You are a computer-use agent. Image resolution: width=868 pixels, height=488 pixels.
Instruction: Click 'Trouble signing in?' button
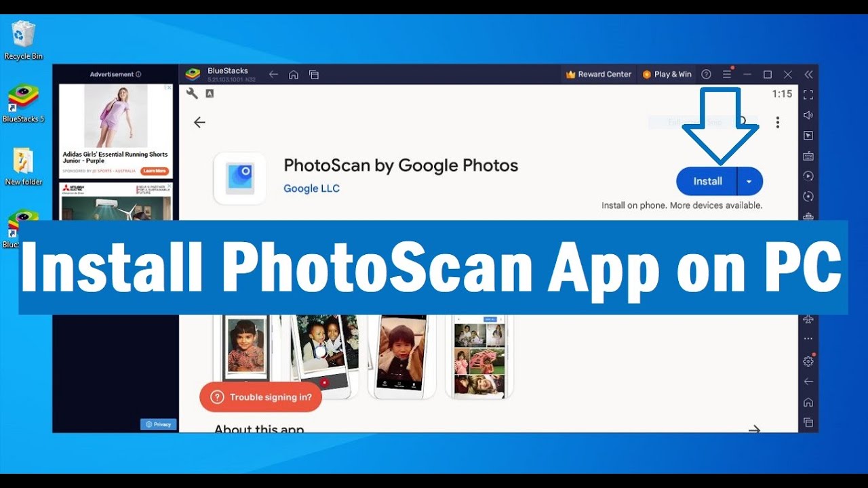click(260, 397)
